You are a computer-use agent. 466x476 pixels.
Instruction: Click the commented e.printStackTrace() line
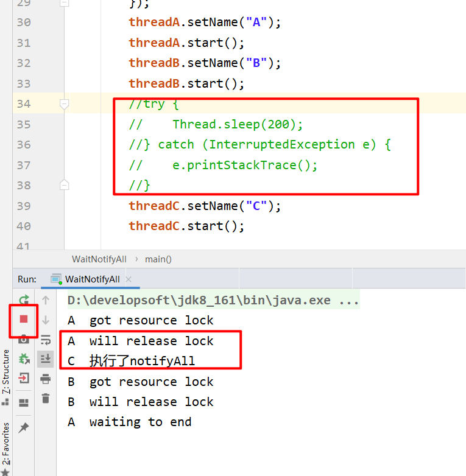coord(224,165)
